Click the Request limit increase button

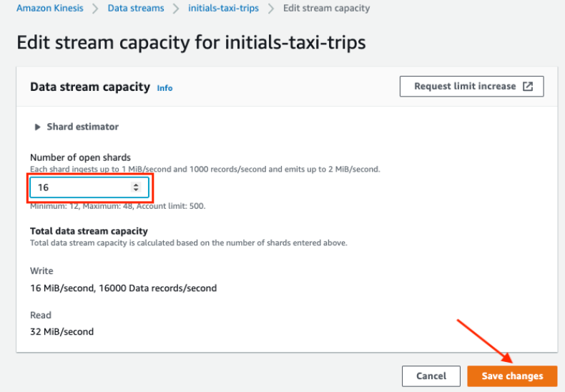pos(472,87)
